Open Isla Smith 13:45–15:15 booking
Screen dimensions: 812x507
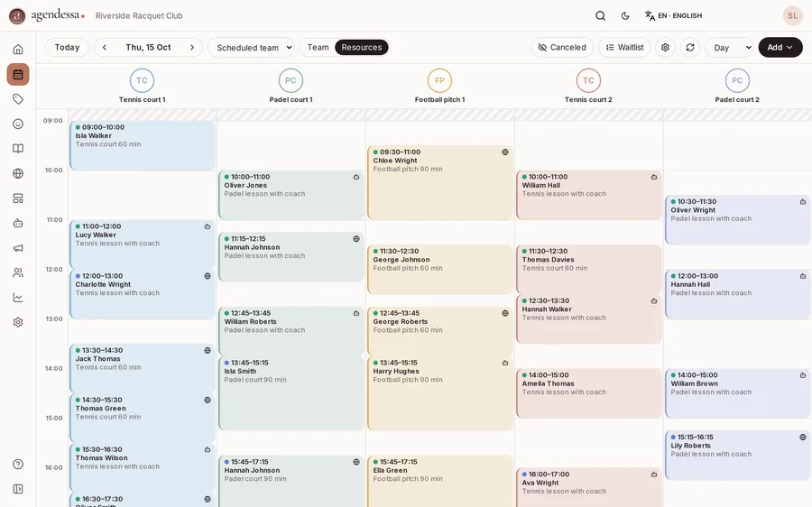(x=291, y=393)
